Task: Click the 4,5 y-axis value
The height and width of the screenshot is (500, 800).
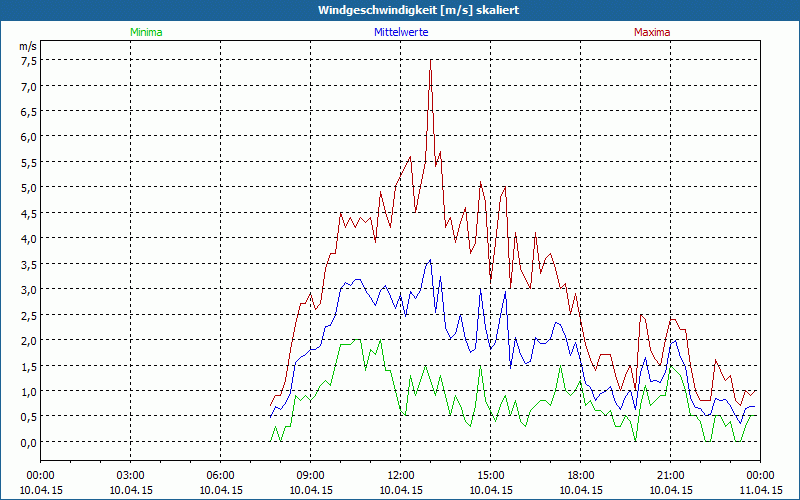Action: (x=29, y=213)
